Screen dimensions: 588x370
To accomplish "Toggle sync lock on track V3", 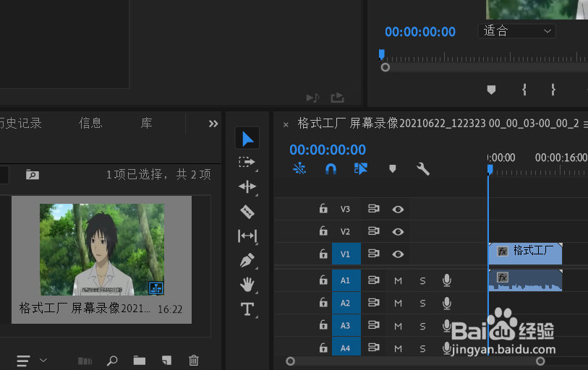I will pos(373,208).
